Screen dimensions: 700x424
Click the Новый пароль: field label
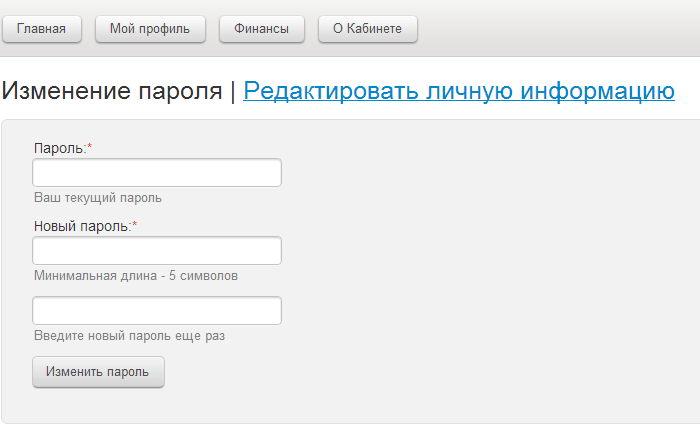(x=82, y=226)
